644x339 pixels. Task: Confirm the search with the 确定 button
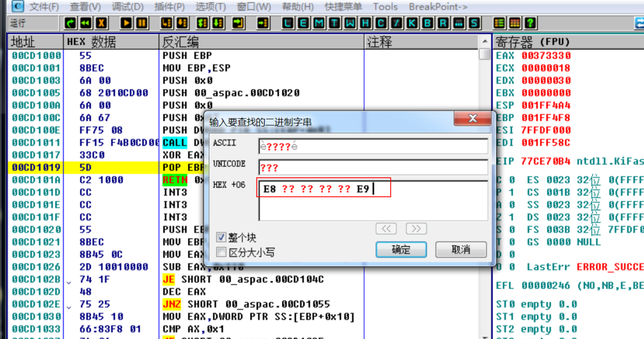click(x=400, y=249)
